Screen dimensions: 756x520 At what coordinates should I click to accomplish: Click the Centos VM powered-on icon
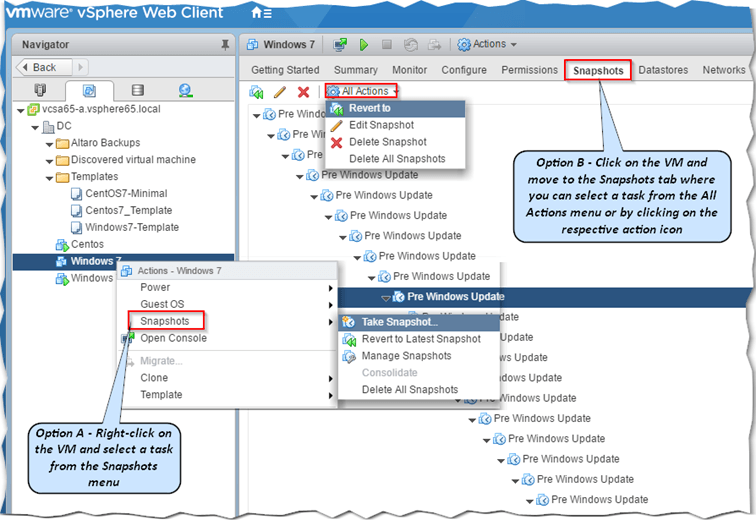coord(62,245)
